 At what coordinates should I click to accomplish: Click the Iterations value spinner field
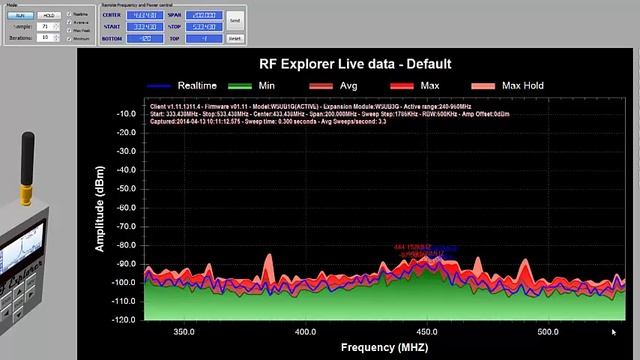point(48,38)
